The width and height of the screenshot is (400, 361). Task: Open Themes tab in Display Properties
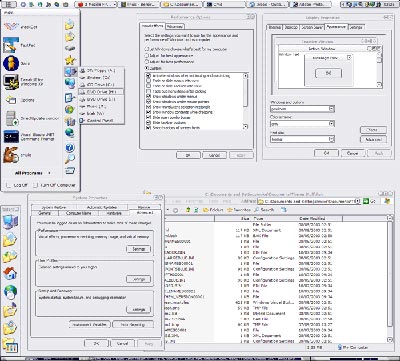[x=275, y=27]
